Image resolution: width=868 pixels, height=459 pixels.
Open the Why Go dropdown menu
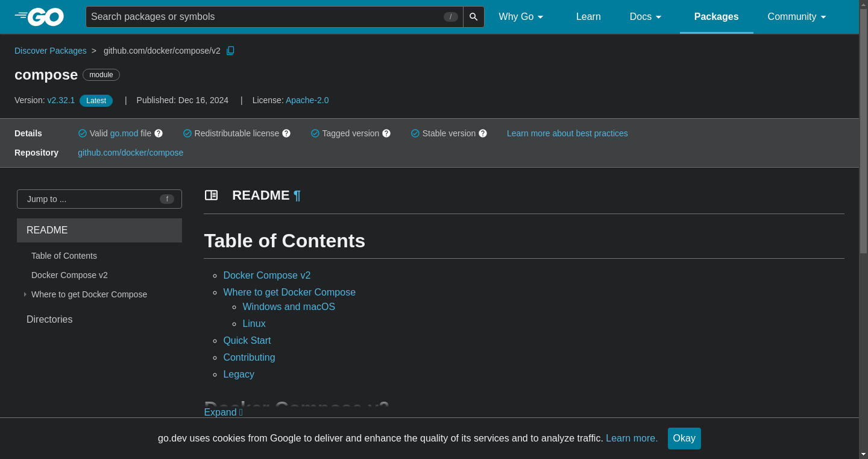521,17
